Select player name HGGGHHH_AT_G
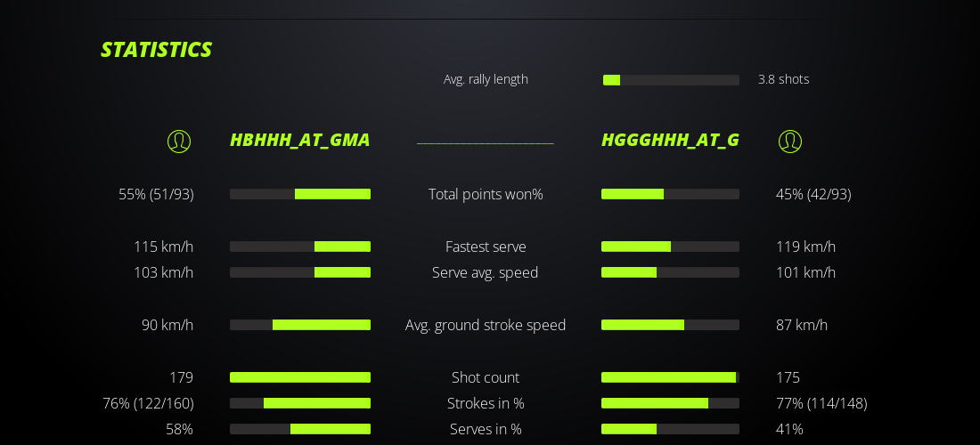Viewport: 980px width, 445px height. pos(670,141)
